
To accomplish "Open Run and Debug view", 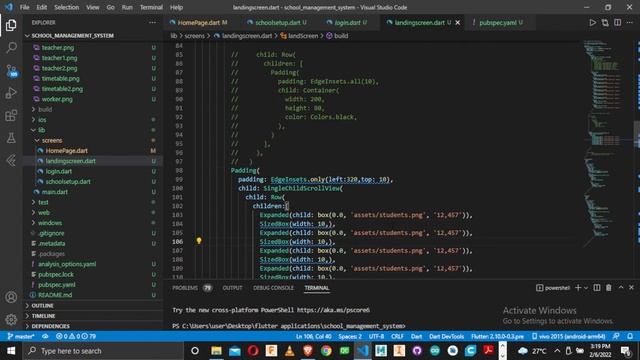I will pyautogui.click(x=11, y=93).
